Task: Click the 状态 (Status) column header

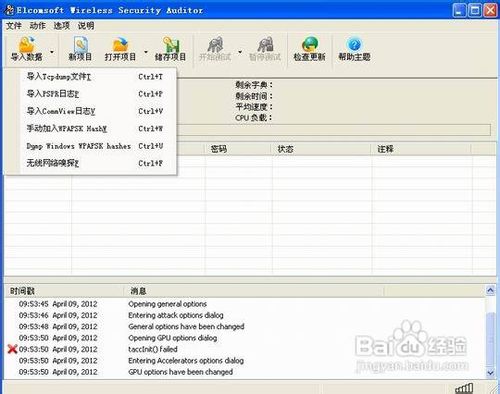Action: [x=321, y=149]
